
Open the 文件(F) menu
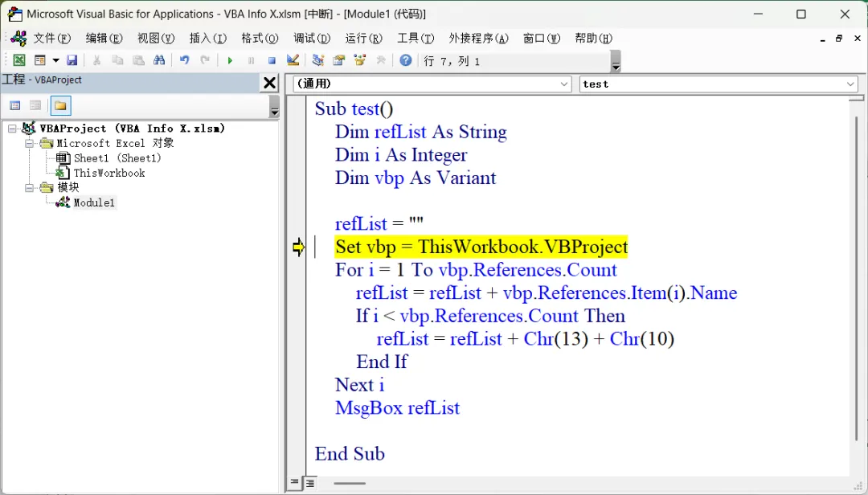pos(52,39)
